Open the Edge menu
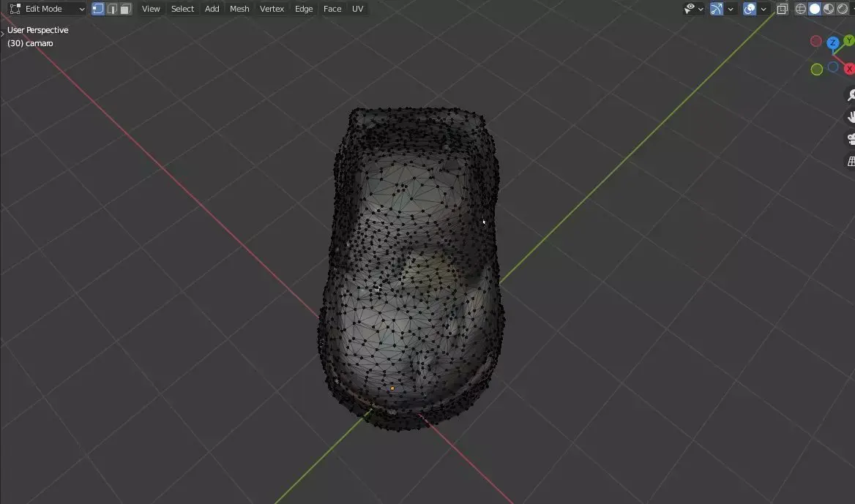The height and width of the screenshot is (504, 855). [304, 9]
